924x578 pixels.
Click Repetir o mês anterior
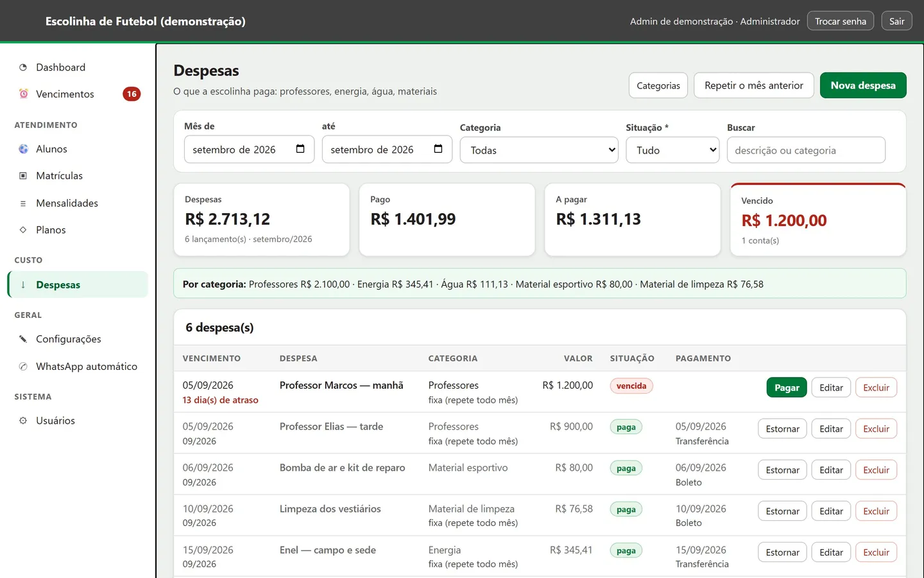pyautogui.click(x=754, y=85)
